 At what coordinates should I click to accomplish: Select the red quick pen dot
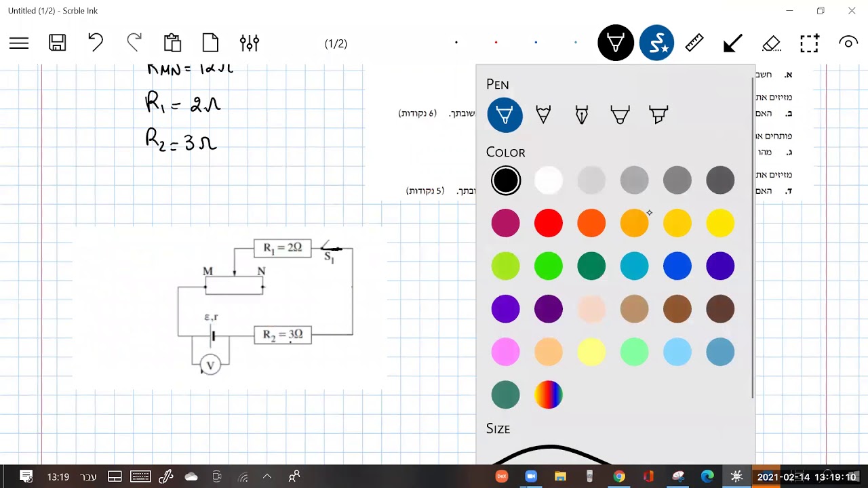pos(496,43)
